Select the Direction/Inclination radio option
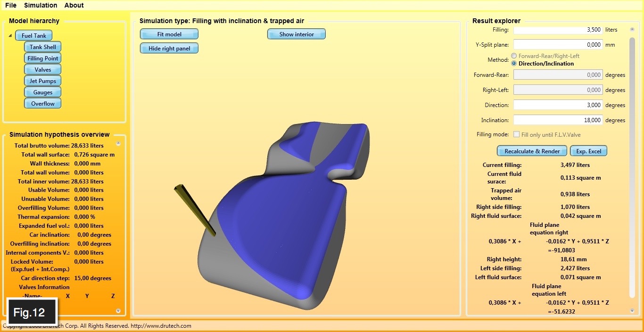Viewport: 644px width, 332px height. pos(514,64)
